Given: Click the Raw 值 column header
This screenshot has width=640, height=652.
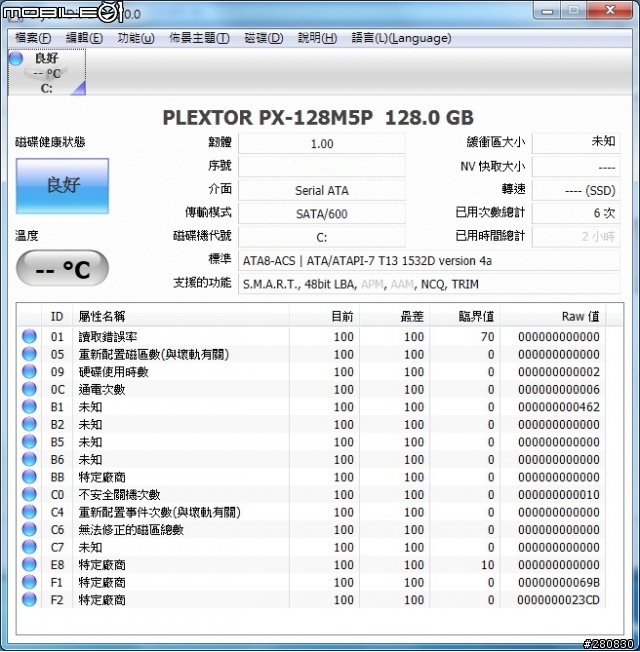Looking at the screenshot, I should pos(553,316).
